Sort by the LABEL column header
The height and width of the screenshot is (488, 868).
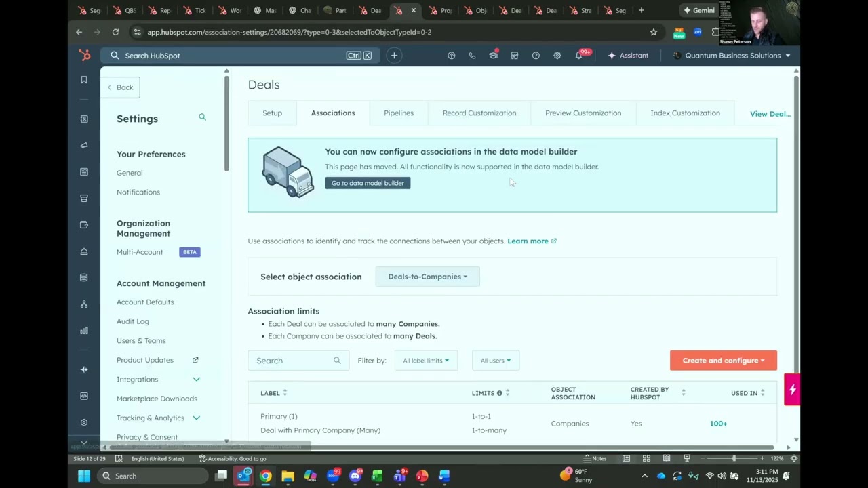(273, 393)
